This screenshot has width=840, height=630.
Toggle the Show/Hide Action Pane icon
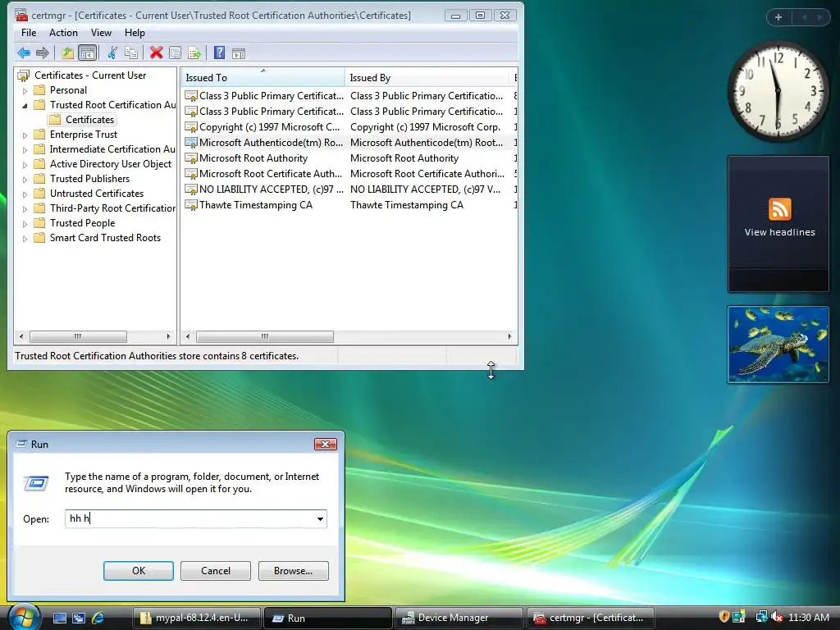coord(239,52)
